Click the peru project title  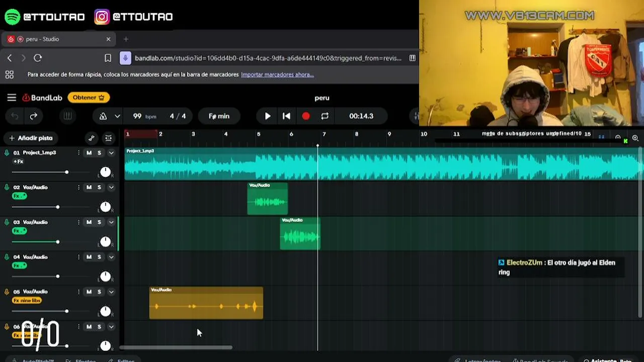[322, 98]
